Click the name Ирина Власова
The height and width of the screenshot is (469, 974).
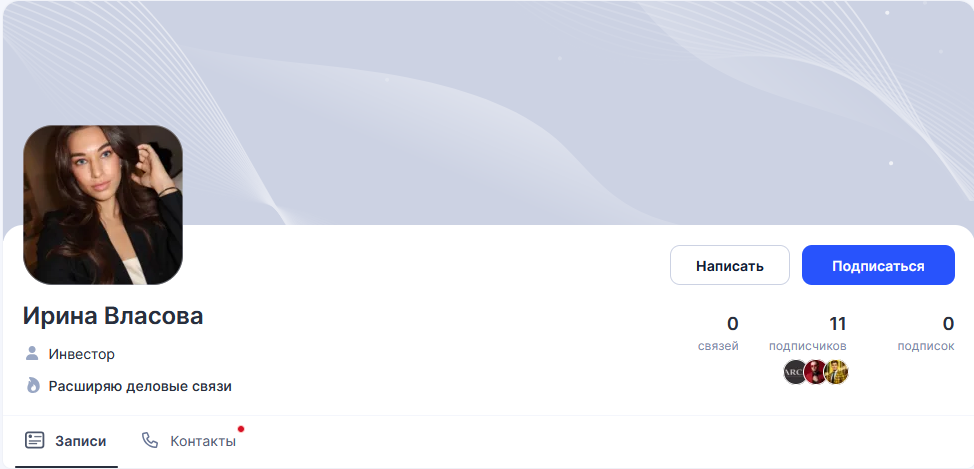pos(113,316)
